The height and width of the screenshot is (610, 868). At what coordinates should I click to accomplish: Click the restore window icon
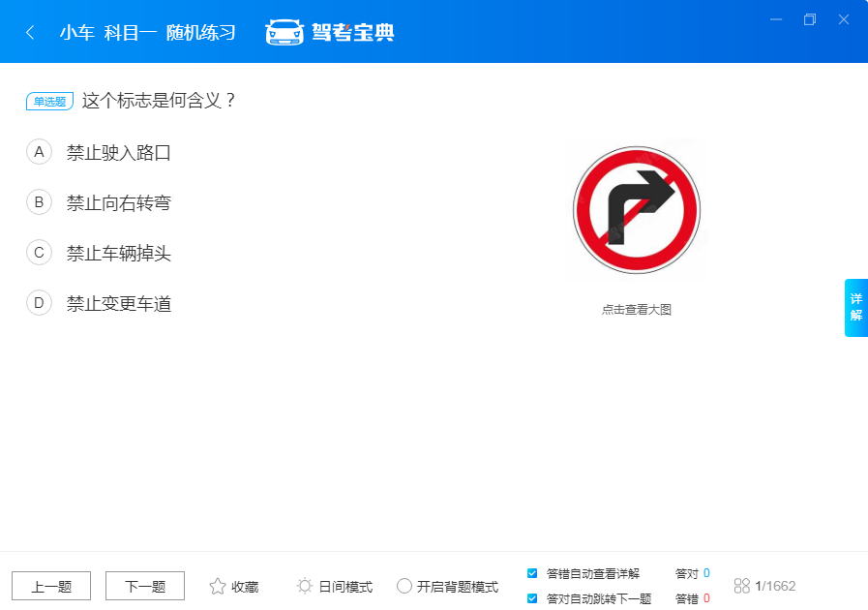click(811, 18)
